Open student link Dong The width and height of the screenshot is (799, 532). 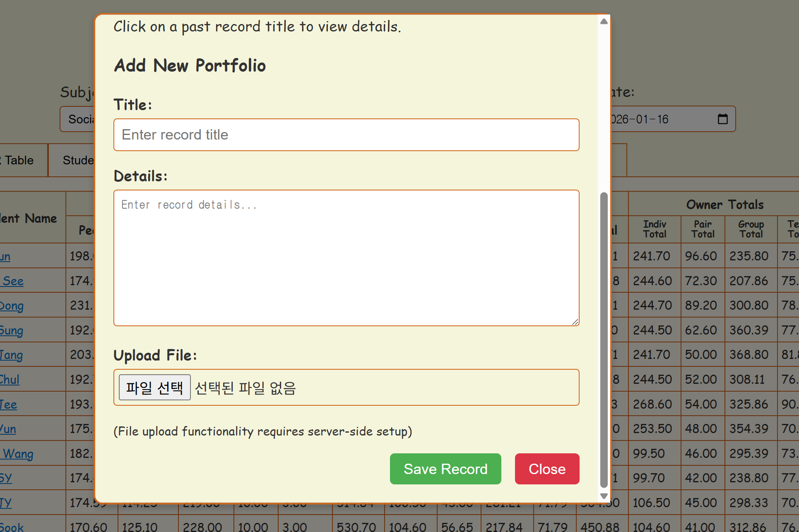click(12, 306)
